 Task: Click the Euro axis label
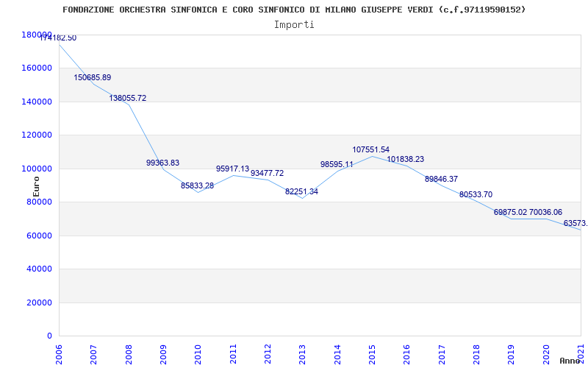36,186
